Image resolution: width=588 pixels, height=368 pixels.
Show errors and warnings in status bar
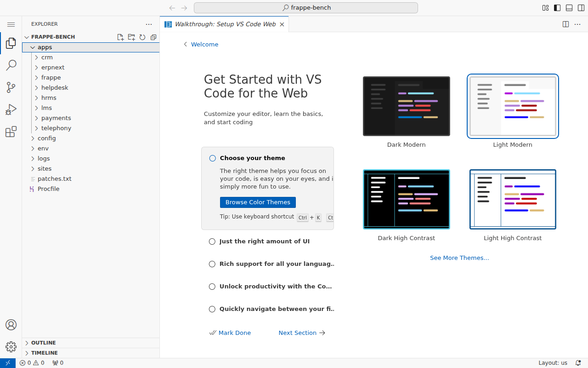coord(32,363)
